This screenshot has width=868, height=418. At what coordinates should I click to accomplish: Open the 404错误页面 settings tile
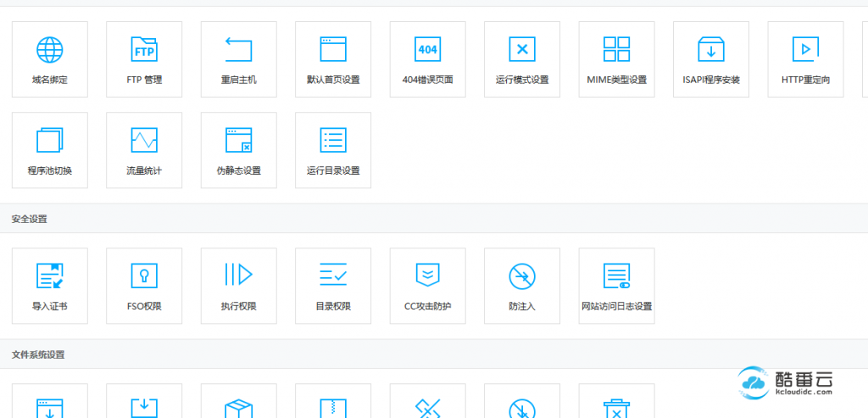[x=427, y=49]
